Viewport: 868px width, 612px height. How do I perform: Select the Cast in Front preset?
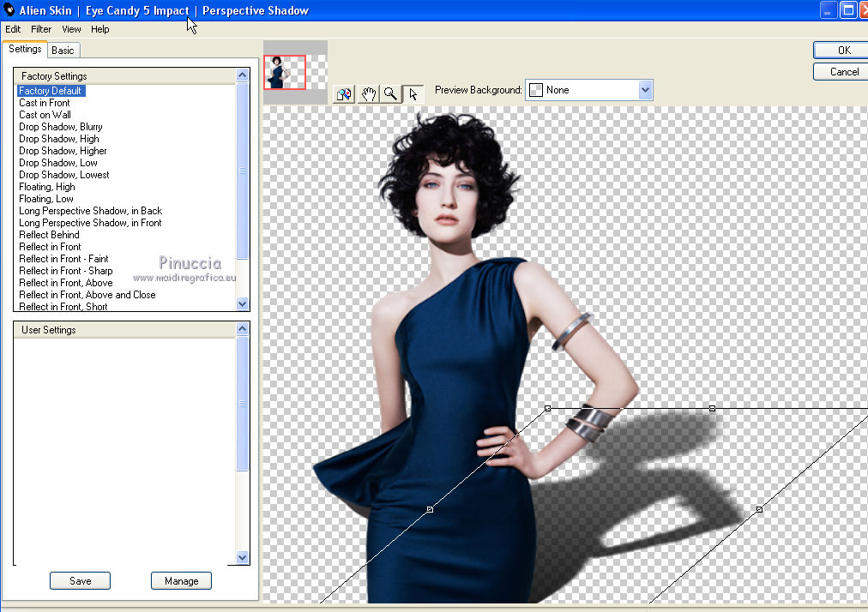45,103
